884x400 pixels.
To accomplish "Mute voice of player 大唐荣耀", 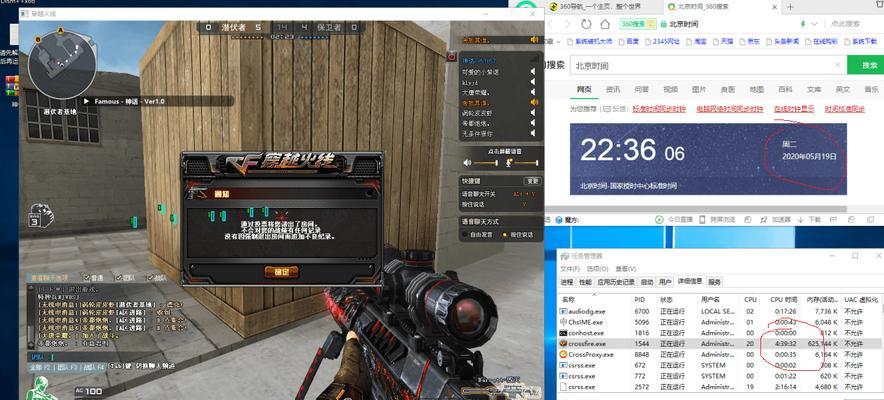I will click(532, 92).
